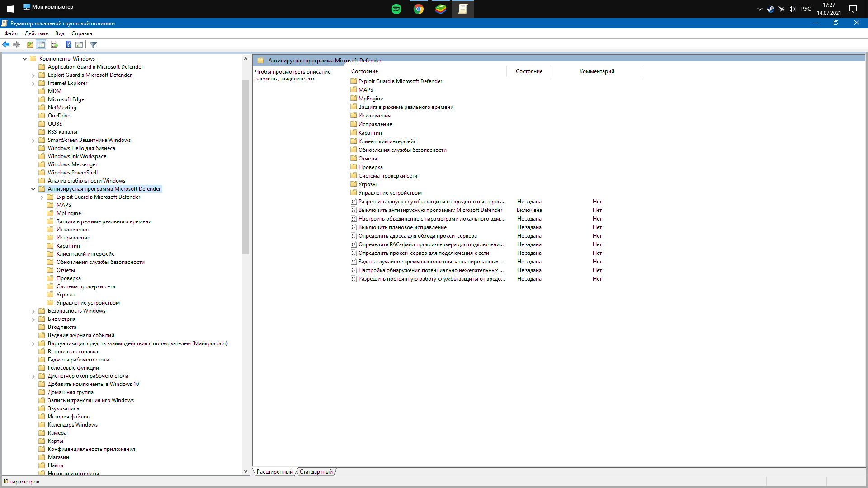Click the tree pane scroll up arrow

click(245, 59)
